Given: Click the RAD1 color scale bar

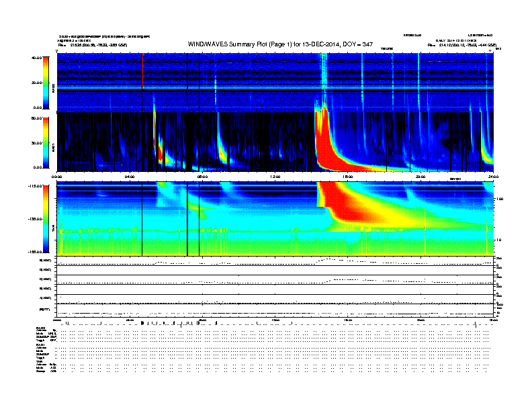Looking at the screenshot, I should tap(46, 143).
